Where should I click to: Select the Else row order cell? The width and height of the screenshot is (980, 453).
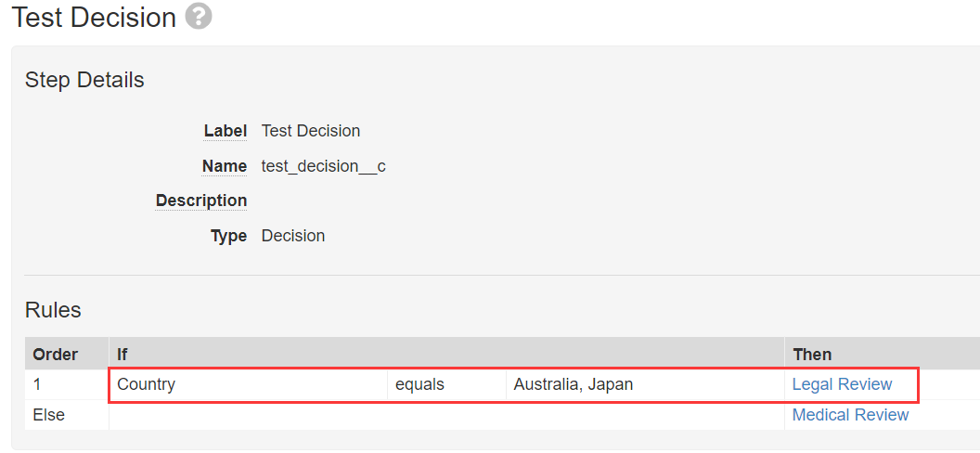[49, 415]
